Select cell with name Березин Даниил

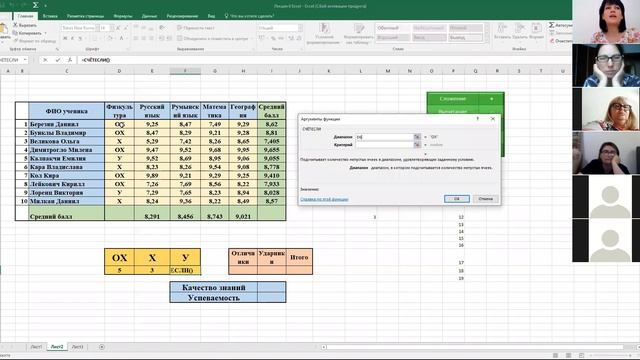[66, 124]
